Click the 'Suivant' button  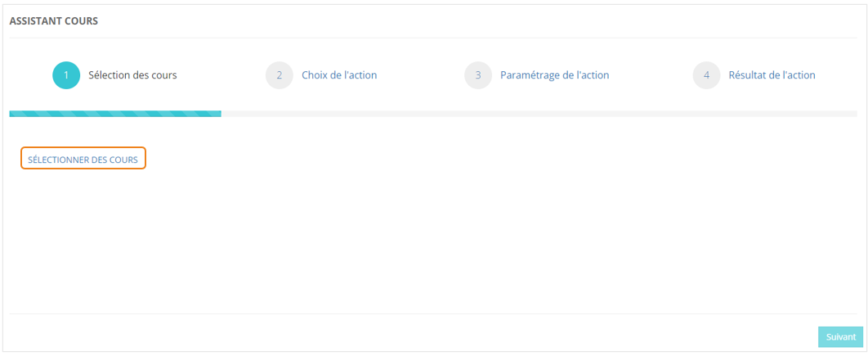840,337
